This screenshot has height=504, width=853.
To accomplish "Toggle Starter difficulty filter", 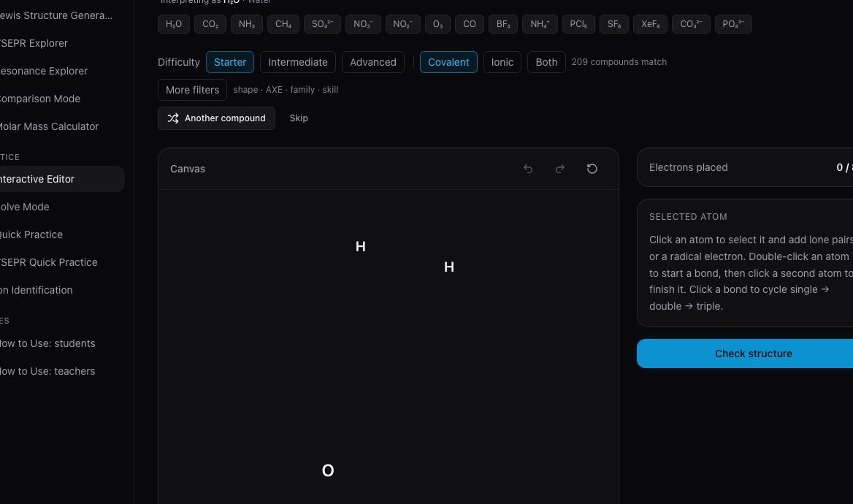I will (230, 62).
